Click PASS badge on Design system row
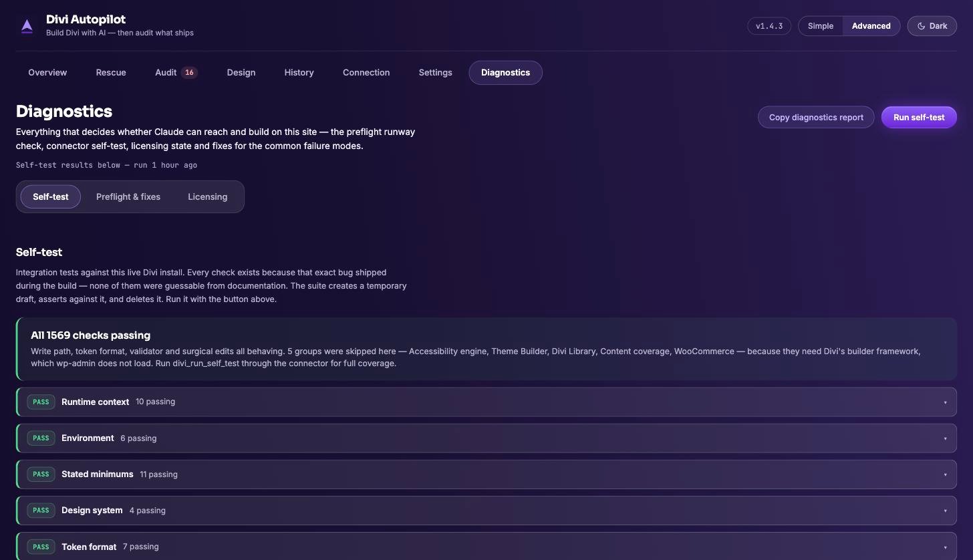The width and height of the screenshot is (973, 560). click(x=41, y=510)
